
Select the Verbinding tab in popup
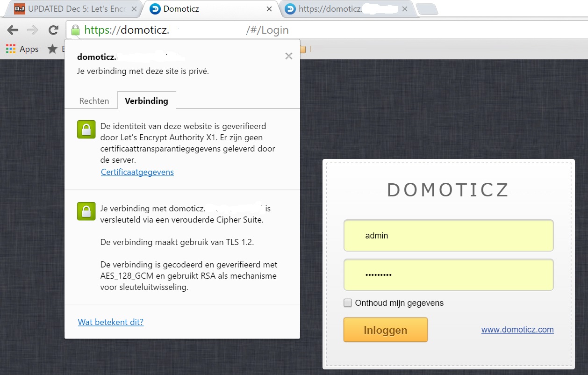146,101
